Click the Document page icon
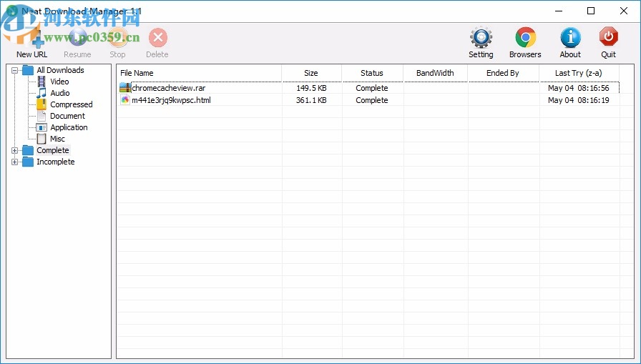This screenshot has width=641, height=364. click(x=41, y=116)
